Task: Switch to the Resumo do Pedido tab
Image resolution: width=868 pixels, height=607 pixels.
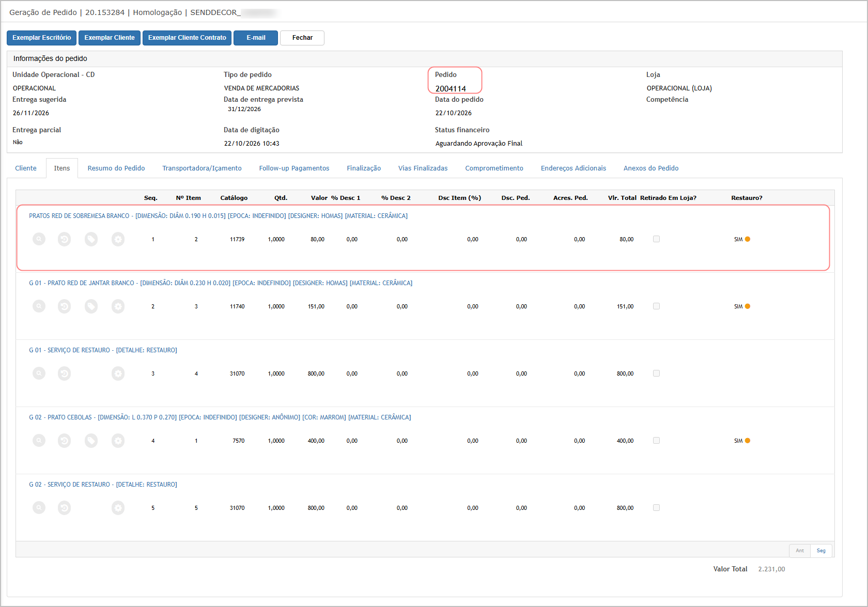Action: 116,168
